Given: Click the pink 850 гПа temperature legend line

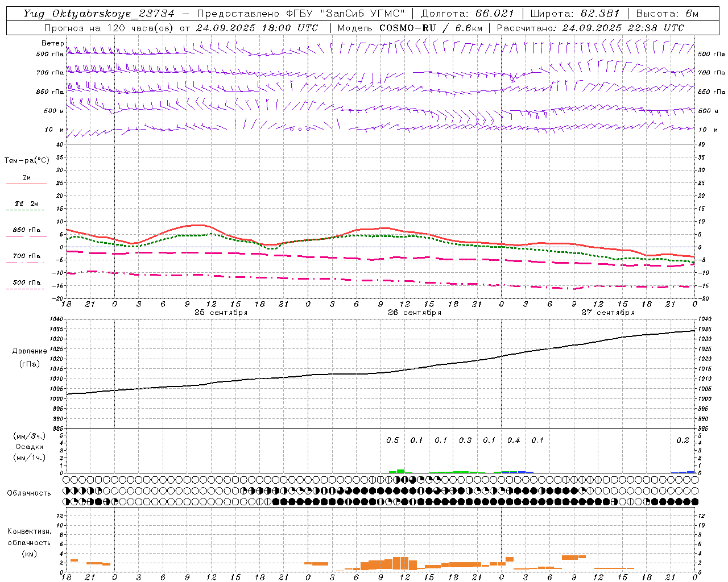Looking at the screenshot, I should (x=26, y=236).
